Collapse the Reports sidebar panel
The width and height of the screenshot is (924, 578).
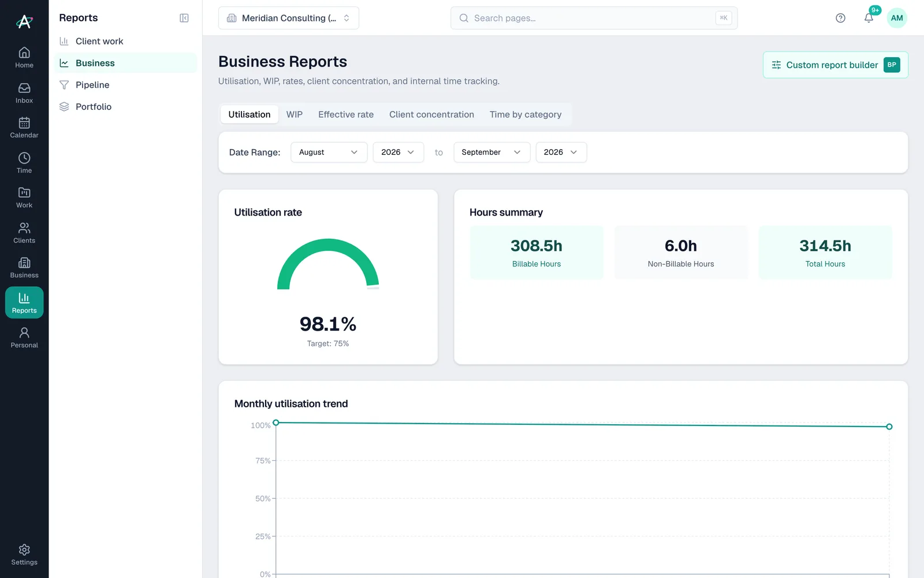pyautogui.click(x=184, y=18)
